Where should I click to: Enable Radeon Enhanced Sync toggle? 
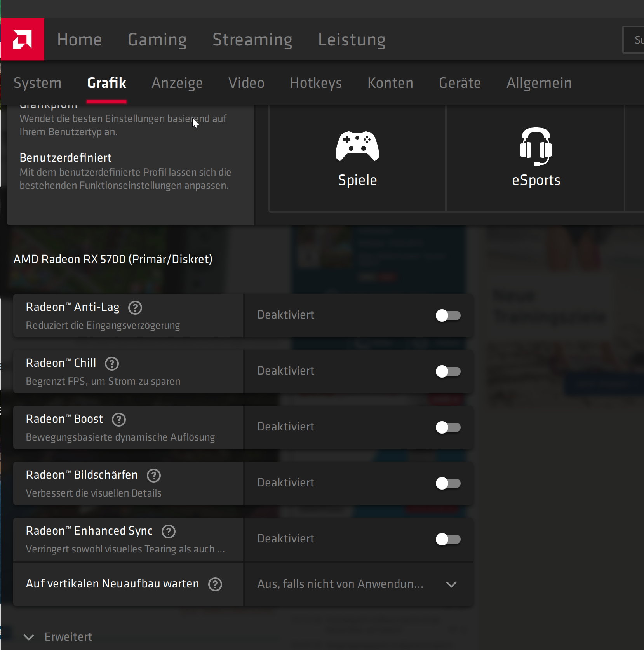[448, 539]
